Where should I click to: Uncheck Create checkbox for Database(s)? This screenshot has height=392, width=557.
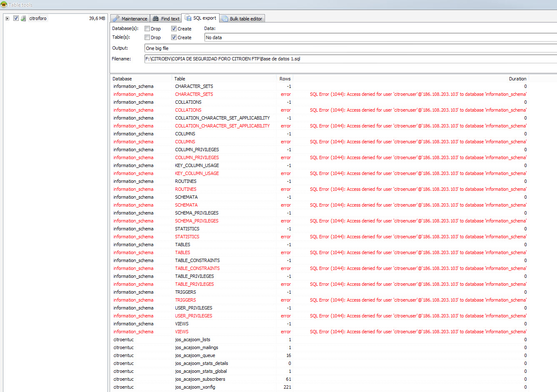point(174,29)
